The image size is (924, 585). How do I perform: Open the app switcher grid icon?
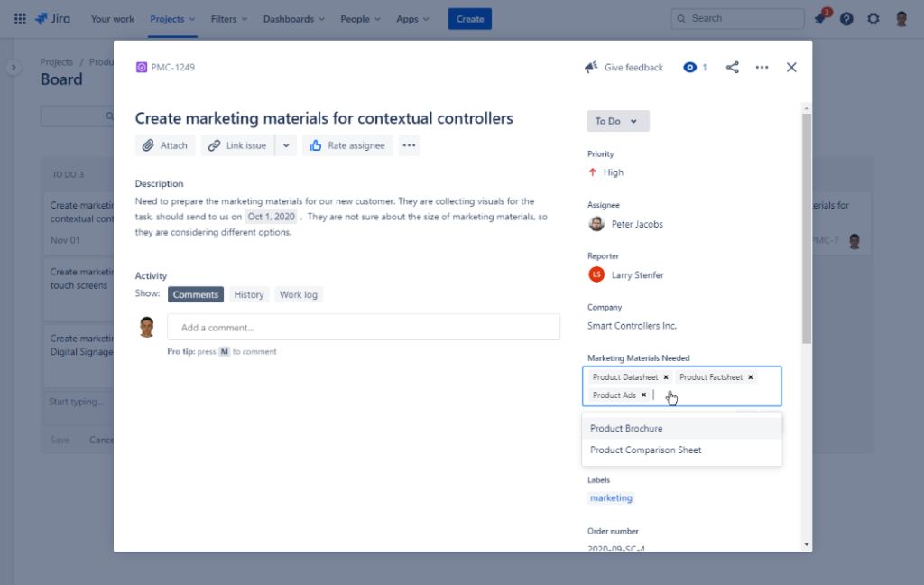click(x=20, y=19)
